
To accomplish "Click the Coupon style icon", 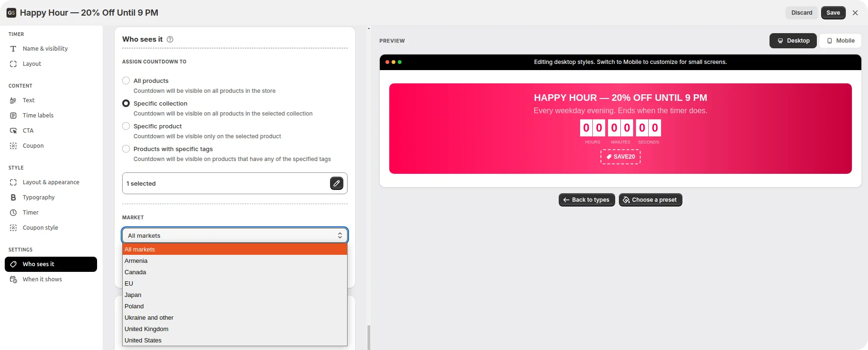I will 13,228.
